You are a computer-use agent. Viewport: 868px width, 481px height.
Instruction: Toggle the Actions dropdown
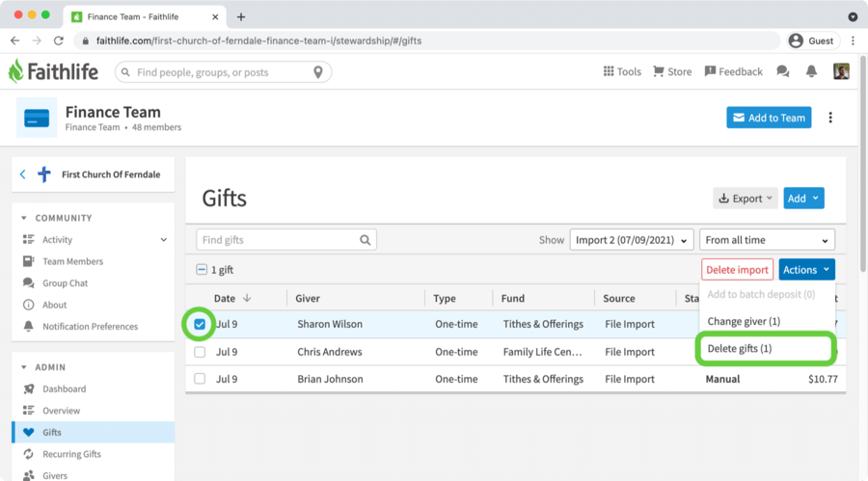[x=806, y=270]
